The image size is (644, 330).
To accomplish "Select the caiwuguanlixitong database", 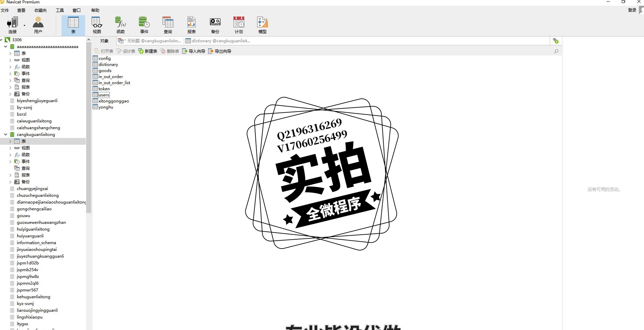I will [34, 121].
